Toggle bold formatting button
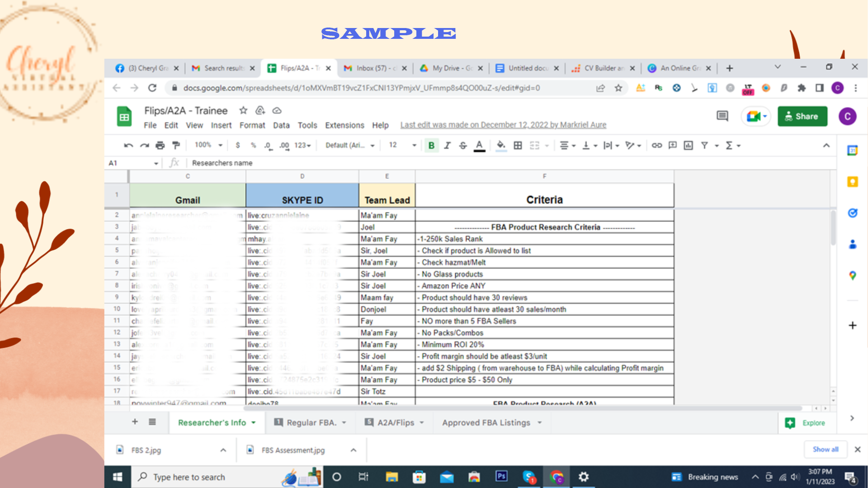The width and height of the screenshot is (868, 488). (x=431, y=145)
